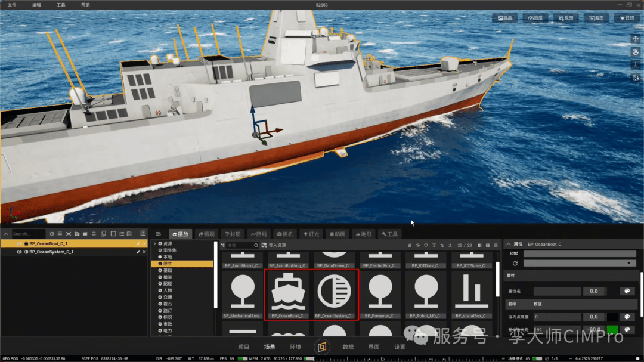The width and height of the screenshot is (644, 362).
Task: Click the trash icon in asset toolbar
Action: (x=410, y=245)
